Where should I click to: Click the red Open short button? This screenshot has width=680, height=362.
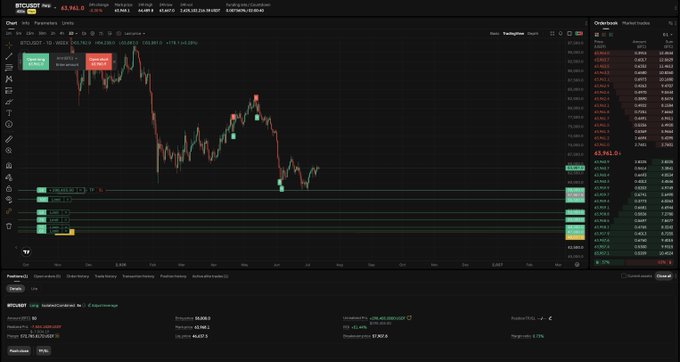point(99,61)
